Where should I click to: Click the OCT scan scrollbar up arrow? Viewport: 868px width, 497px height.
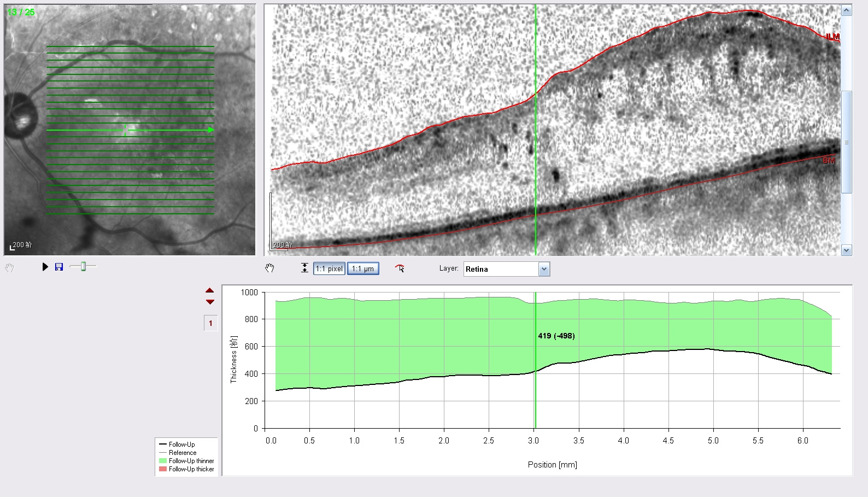847,10
